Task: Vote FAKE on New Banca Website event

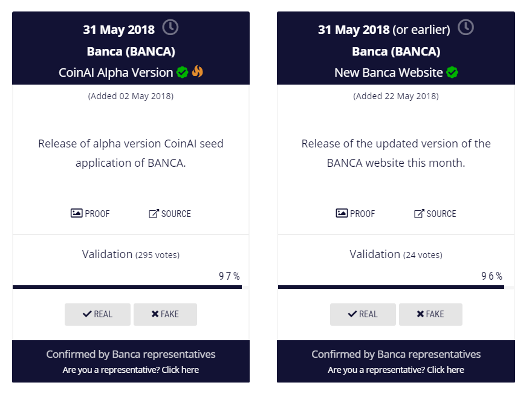Action: 430,314
